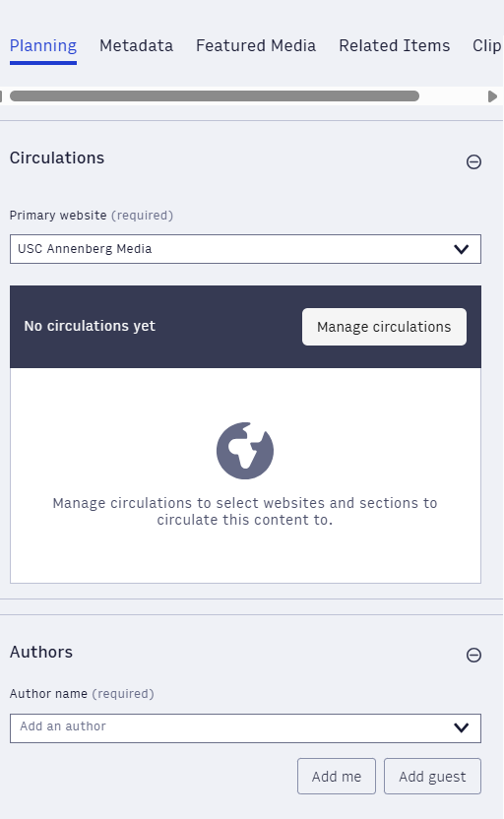Open the Featured Media tab

pyautogui.click(x=256, y=46)
